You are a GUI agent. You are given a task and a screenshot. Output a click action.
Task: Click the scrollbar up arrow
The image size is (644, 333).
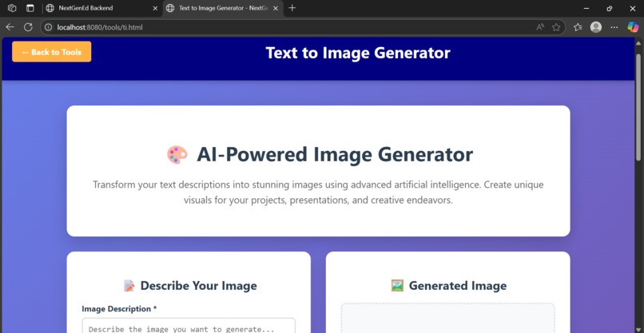coord(638,42)
